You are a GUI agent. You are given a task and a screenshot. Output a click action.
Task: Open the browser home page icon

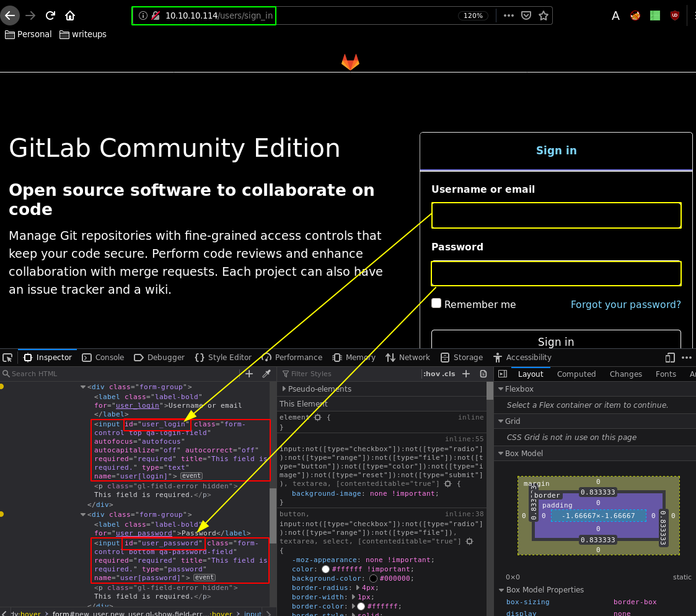click(x=70, y=15)
